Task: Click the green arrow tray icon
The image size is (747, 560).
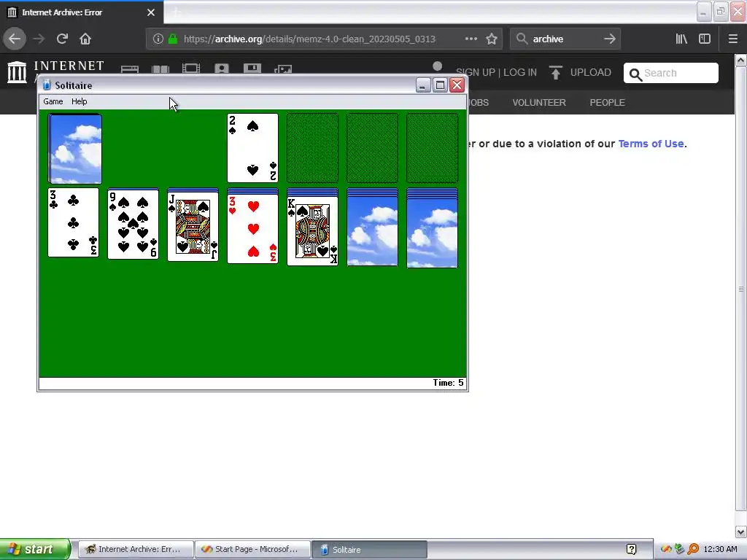Action: point(679,550)
